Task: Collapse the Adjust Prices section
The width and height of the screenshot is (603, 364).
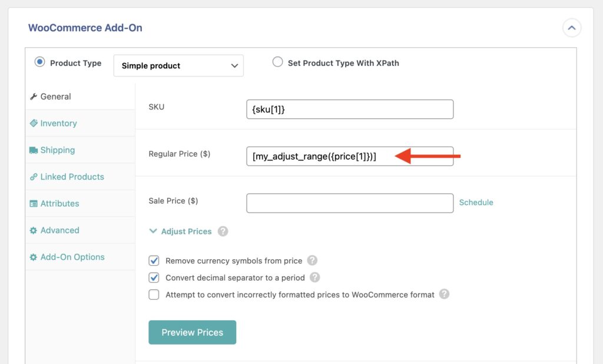Action: pos(154,231)
